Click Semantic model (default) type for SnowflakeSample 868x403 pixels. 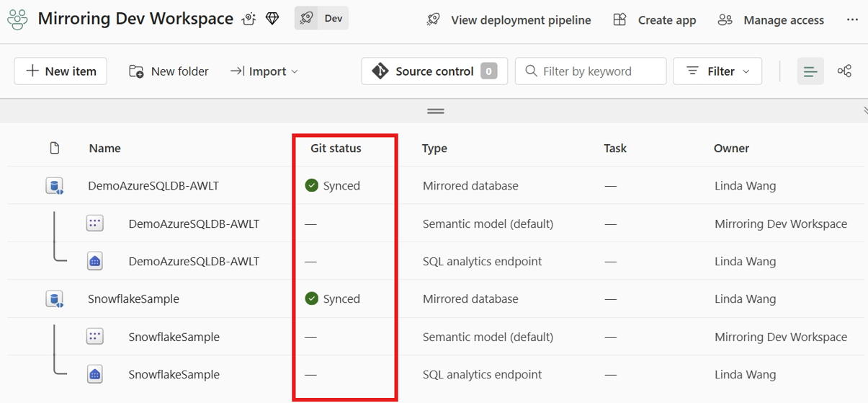point(488,337)
